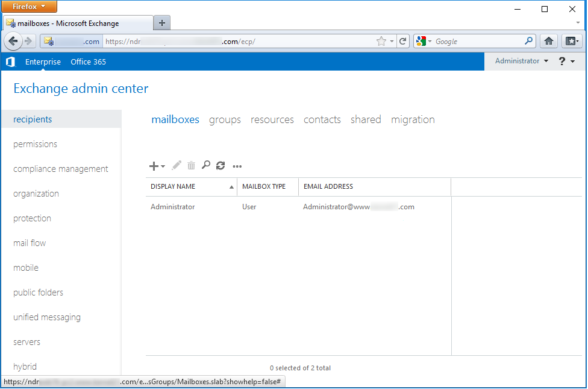The height and width of the screenshot is (389, 588).
Task: Select the Administrator mailbox row name
Action: (172, 207)
